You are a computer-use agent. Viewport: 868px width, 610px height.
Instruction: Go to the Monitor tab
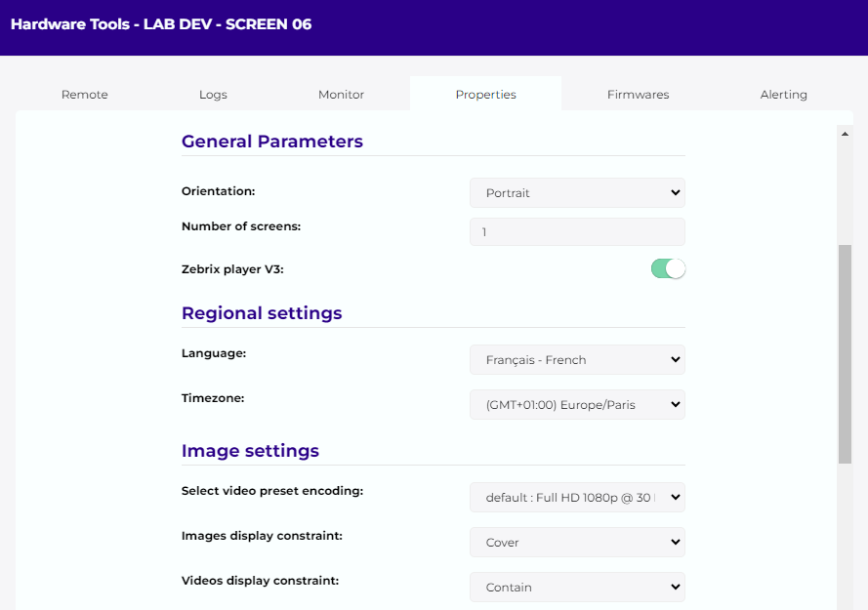pyautogui.click(x=341, y=95)
